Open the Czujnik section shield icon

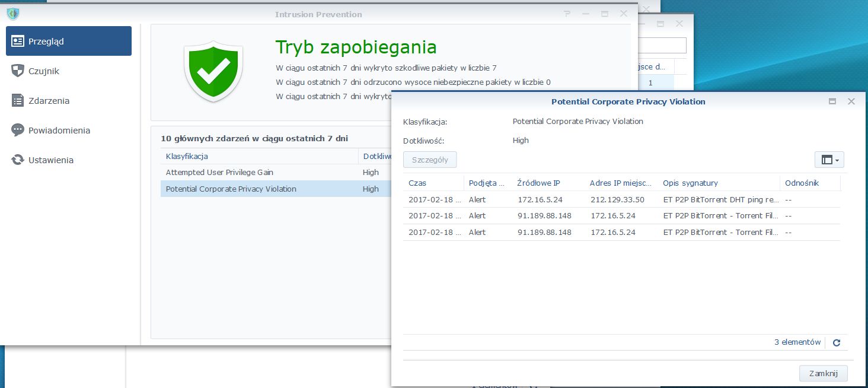coord(18,71)
